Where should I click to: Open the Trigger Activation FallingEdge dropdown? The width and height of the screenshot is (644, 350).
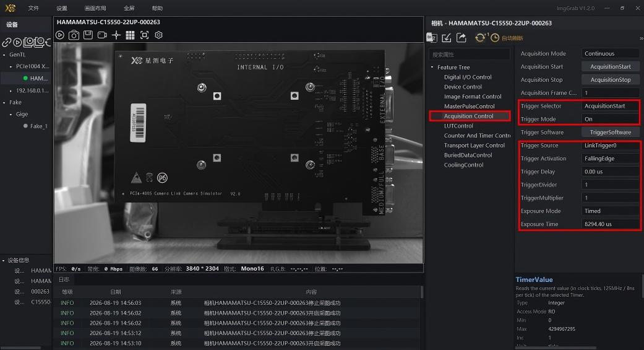click(611, 159)
